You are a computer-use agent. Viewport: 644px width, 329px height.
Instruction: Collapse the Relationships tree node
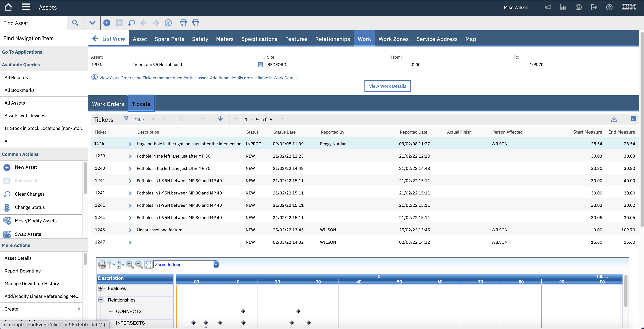(x=101, y=300)
